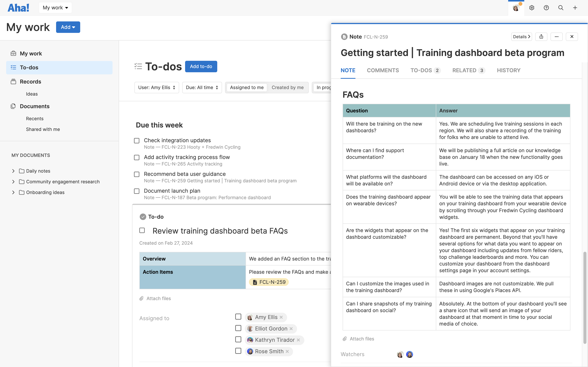Mark Review training dashboard beta FAQs complete
This screenshot has height=367, width=588.
pyautogui.click(x=142, y=230)
